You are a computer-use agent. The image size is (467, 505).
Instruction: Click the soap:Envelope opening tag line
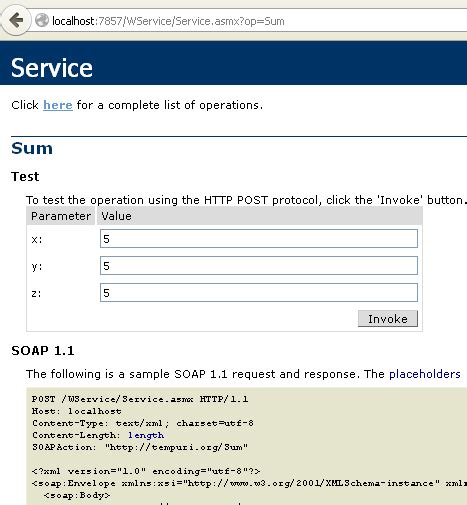click(249, 483)
